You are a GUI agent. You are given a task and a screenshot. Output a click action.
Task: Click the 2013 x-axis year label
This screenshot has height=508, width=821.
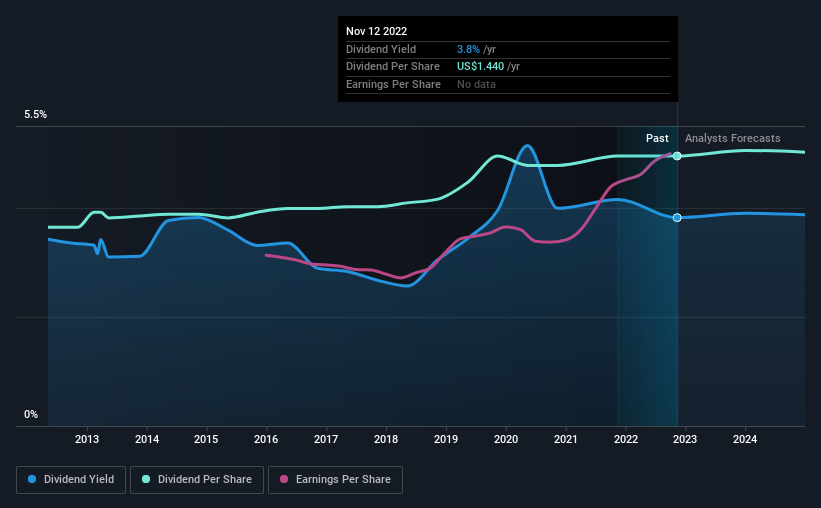(x=87, y=439)
